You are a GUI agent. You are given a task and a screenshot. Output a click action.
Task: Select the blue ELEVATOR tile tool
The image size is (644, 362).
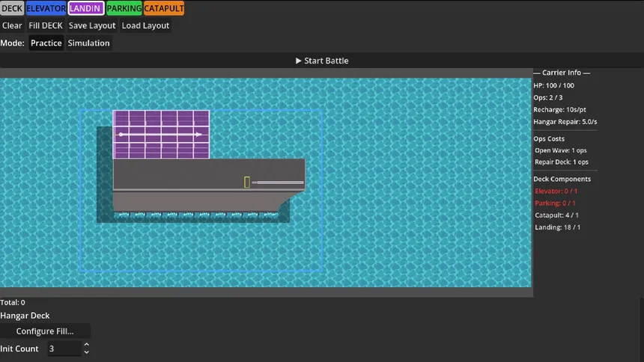pyautogui.click(x=46, y=8)
